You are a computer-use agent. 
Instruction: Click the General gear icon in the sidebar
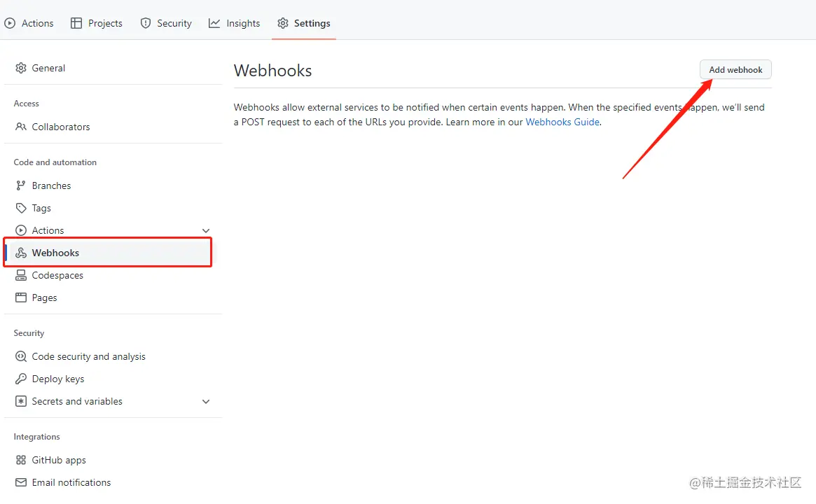point(21,68)
